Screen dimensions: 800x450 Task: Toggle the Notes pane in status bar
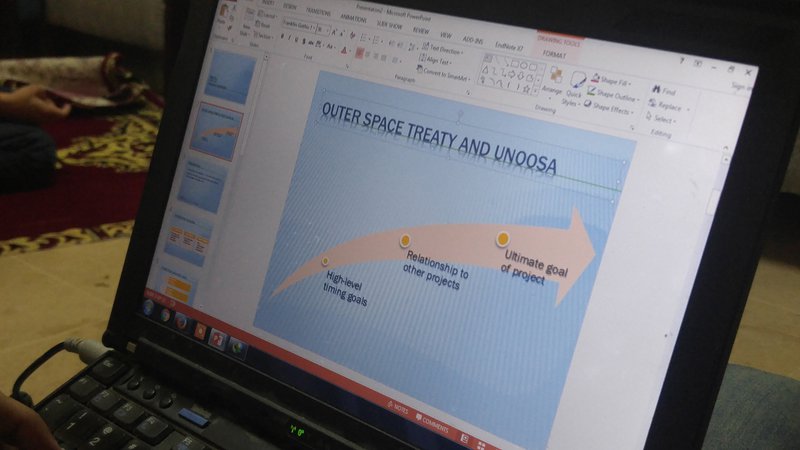pos(398,407)
